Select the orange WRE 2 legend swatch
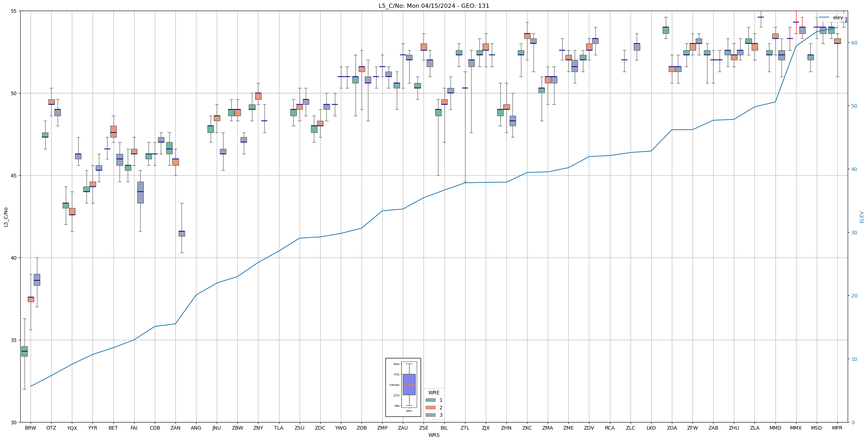The width and height of the screenshot is (868, 441). pyautogui.click(x=430, y=408)
